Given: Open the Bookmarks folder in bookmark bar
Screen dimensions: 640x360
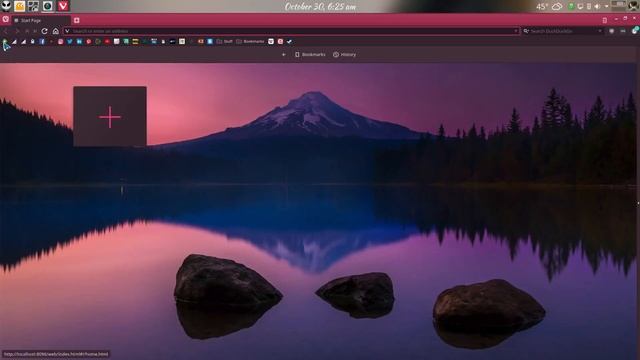Looking at the screenshot, I should [250, 42].
